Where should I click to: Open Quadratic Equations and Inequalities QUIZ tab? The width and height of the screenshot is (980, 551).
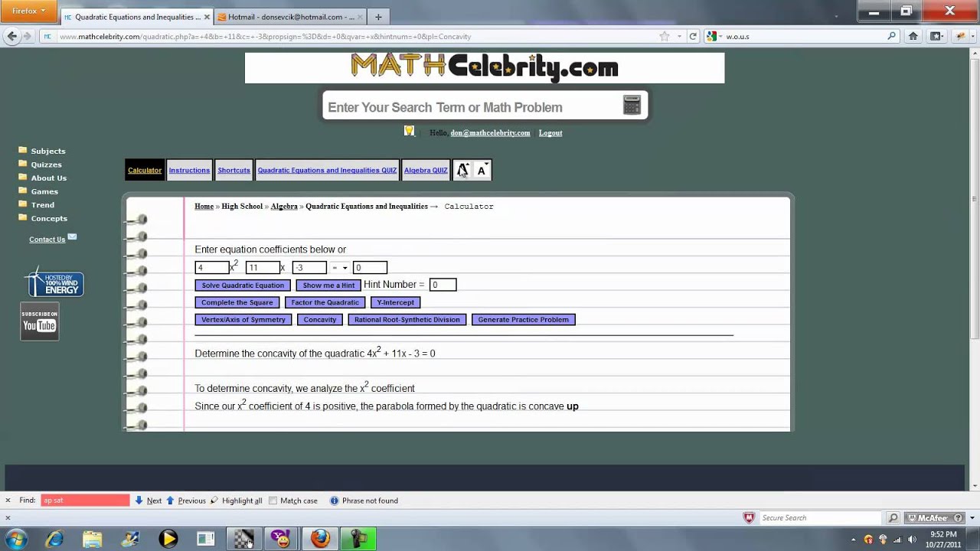327,170
